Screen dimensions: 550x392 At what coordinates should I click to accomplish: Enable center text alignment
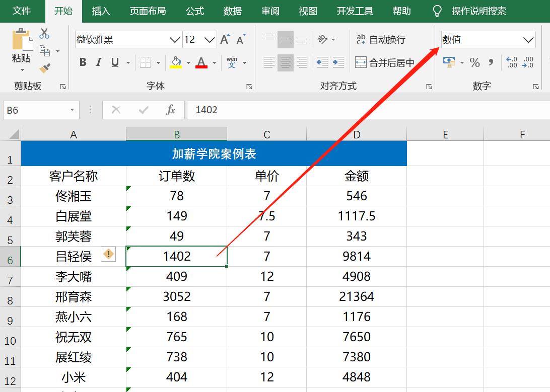coord(285,62)
